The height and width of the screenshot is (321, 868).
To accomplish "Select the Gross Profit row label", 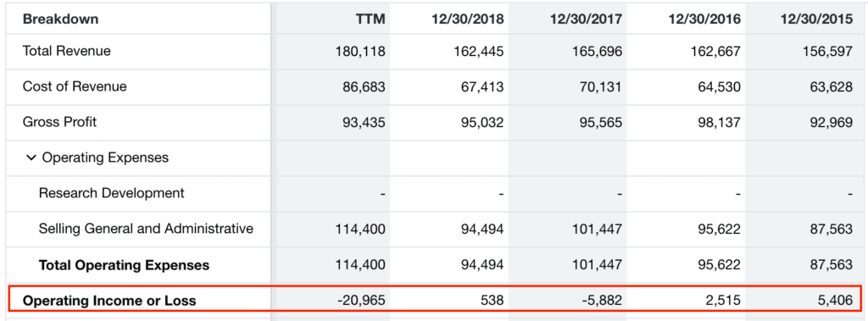I will coord(59,122).
